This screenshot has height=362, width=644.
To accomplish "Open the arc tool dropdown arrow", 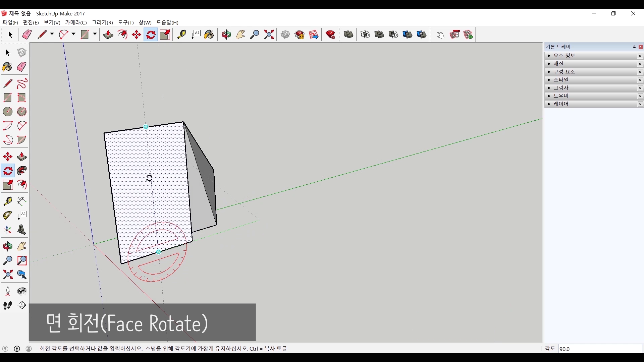I will pyautogui.click(x=73, y=34).
